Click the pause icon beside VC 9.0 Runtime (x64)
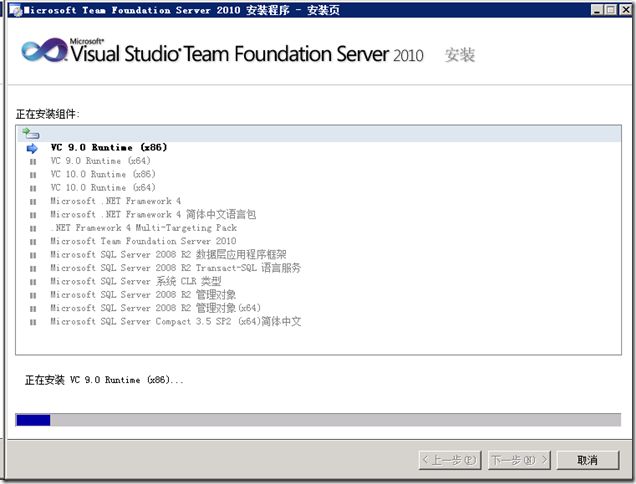The width and height of the screenshot is (636, 484). (x=33, y=162)
